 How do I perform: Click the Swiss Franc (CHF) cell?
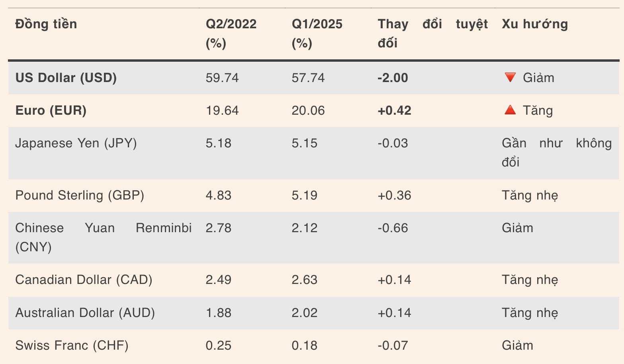click(x=72, y=345)
